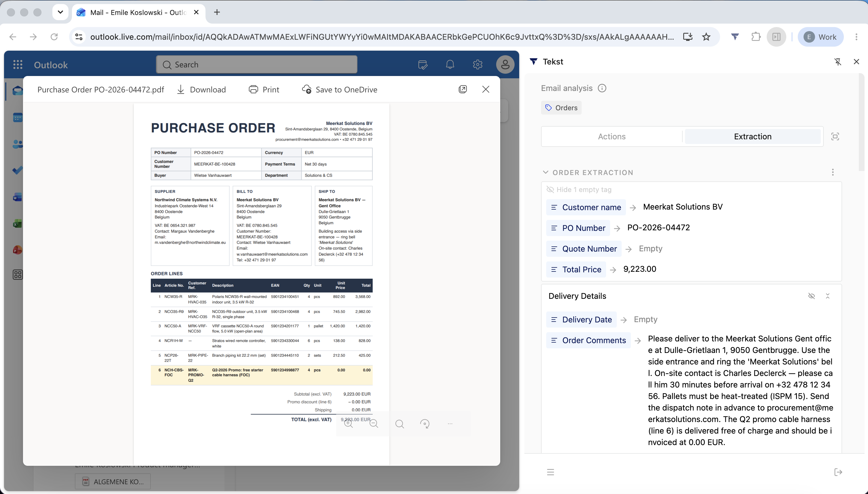Screen dimensions: 868x494
Task: Click the Tekst panel logout icon
Action: click(x=838, y=472)
